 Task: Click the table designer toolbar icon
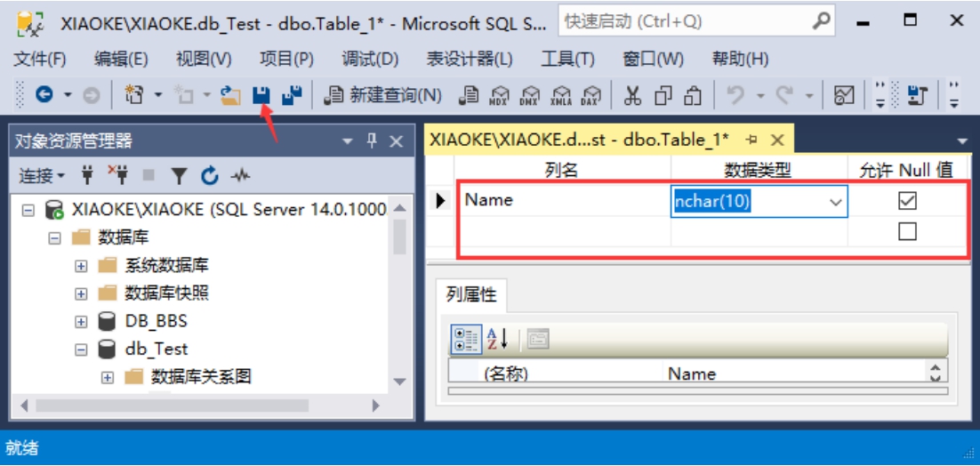pos(917,95)
